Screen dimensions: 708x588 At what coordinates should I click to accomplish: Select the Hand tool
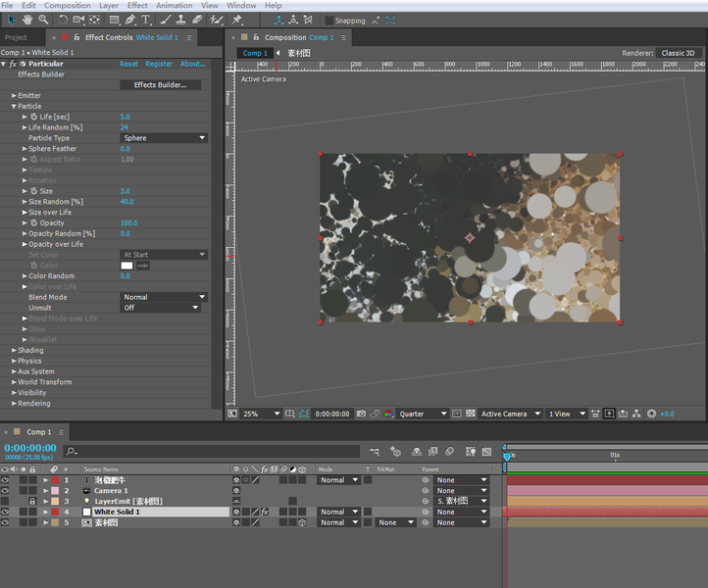pyautogui.click(x=26, y=20)
